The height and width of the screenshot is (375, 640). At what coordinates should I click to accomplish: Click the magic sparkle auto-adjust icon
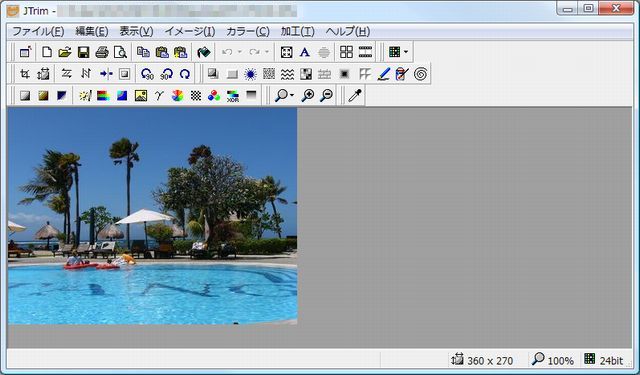pyautogui.click(x=85, y=95)
